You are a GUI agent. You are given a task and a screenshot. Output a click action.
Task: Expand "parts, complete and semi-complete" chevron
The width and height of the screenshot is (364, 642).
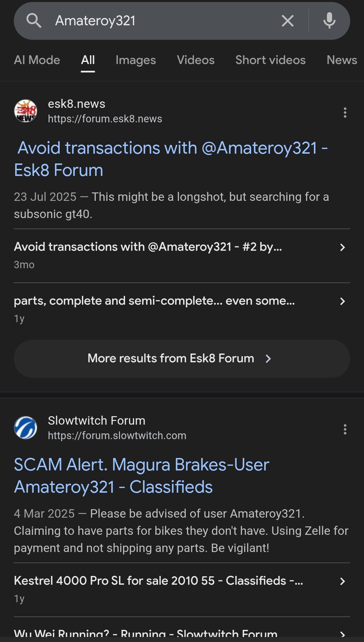click(342, 301)
